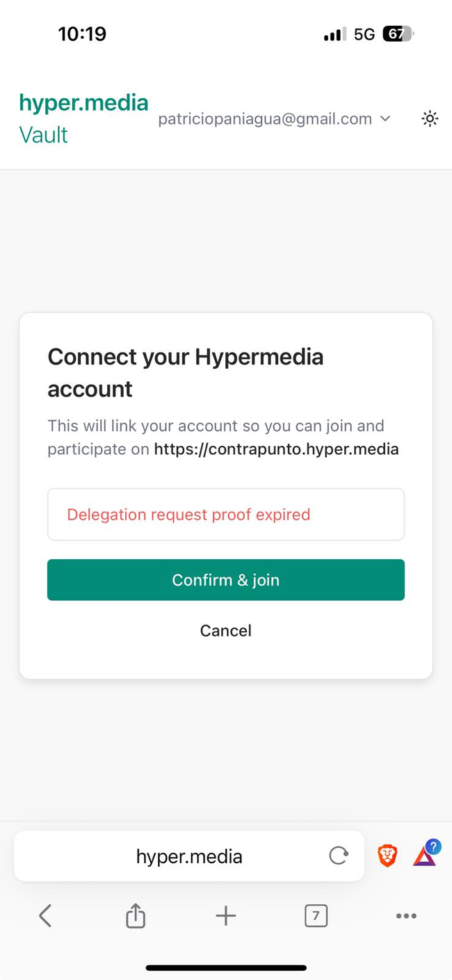Viewport: 452px width, 980px height.
Task: Tap the share icon in the bottom toolbar
Action: point(136,916)
